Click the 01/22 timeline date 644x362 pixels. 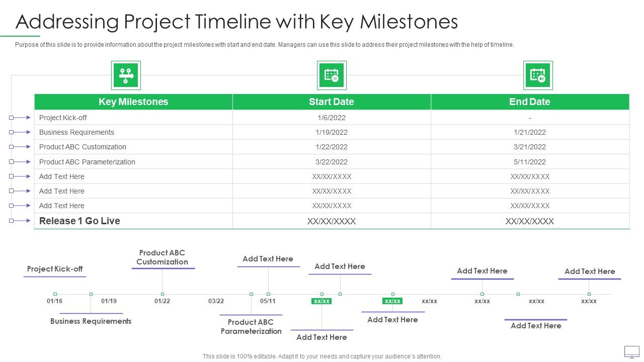click(x=162, y=301)
